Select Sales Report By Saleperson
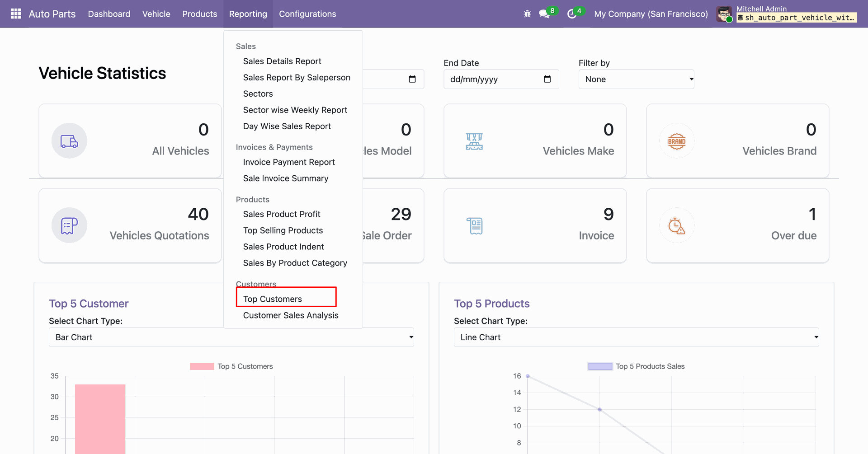The height and width of the screenshot is (454, 868). (297, 78)
